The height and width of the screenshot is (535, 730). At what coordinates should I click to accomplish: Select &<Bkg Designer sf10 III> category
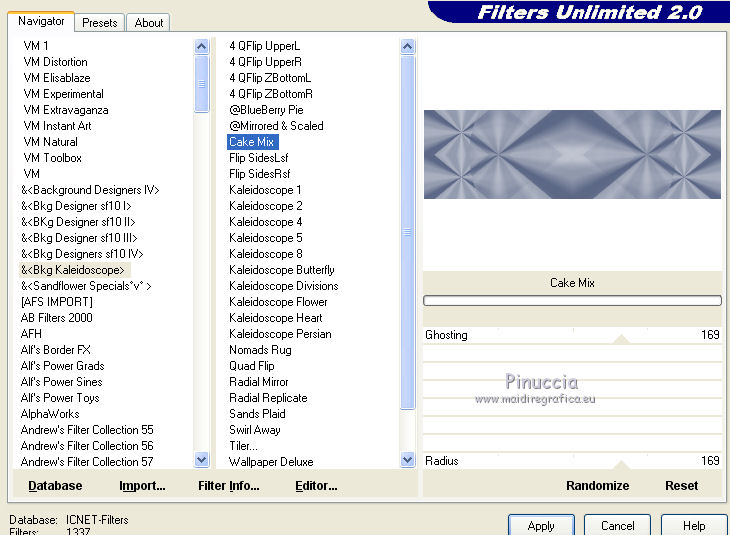pyautogui.click(x=79, y=238)
